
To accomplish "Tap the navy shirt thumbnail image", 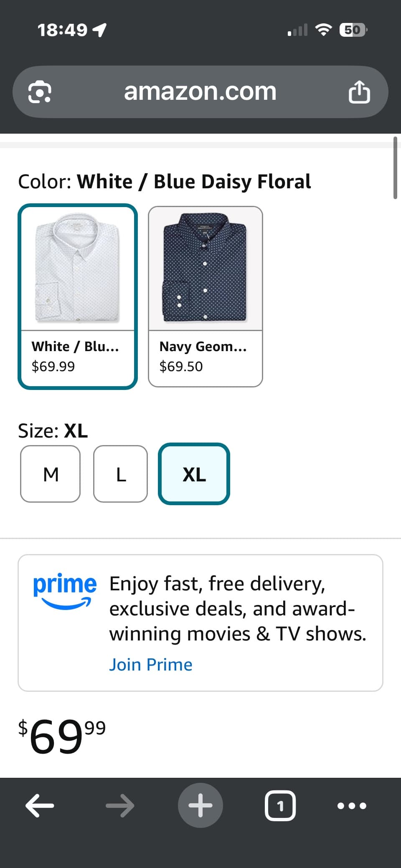I will pyautogui.click(x=206, y=268).
